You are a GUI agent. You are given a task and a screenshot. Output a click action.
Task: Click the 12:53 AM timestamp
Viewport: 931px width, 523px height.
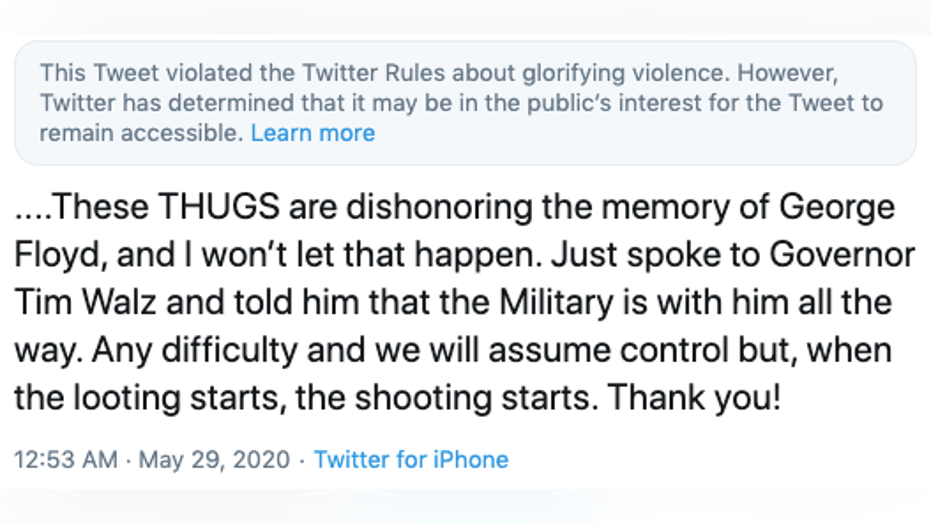[x=66, y=459]
